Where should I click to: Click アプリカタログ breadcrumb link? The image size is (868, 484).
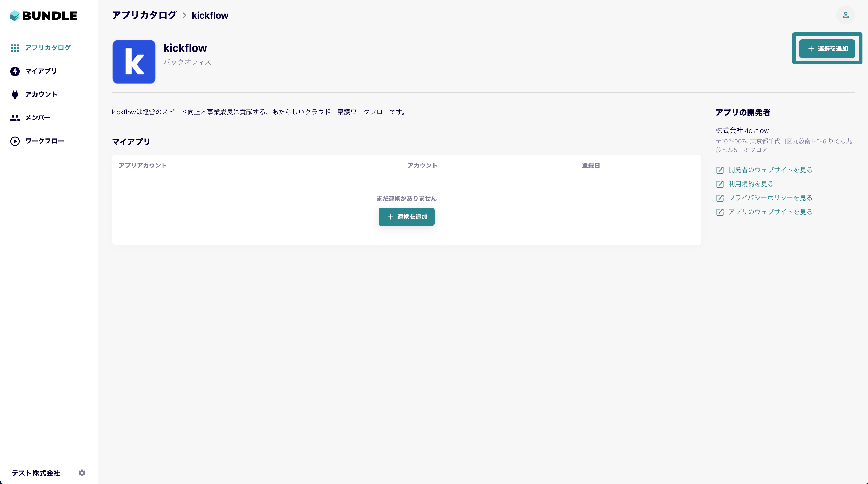(x=144, y=16)
